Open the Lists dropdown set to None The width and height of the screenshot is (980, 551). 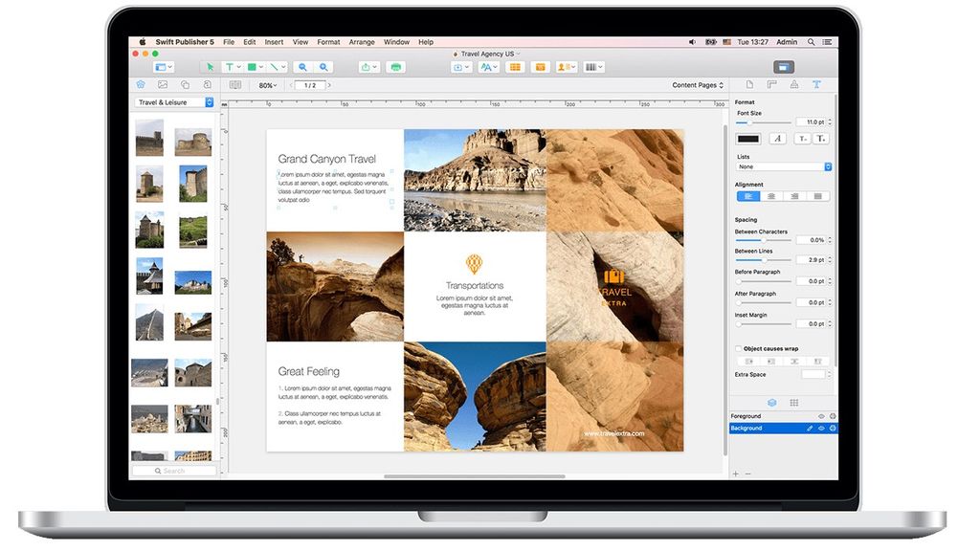(x=783, y=166)
